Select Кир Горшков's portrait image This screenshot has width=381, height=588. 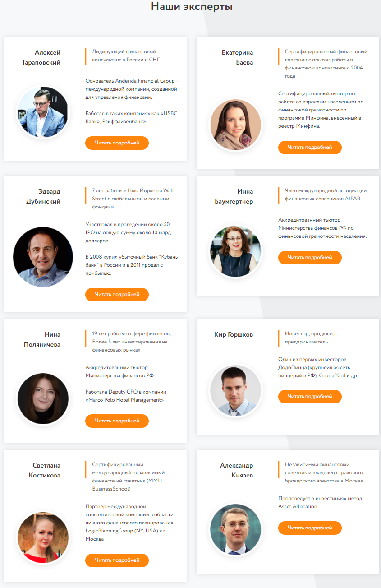[x=236, y=390]
